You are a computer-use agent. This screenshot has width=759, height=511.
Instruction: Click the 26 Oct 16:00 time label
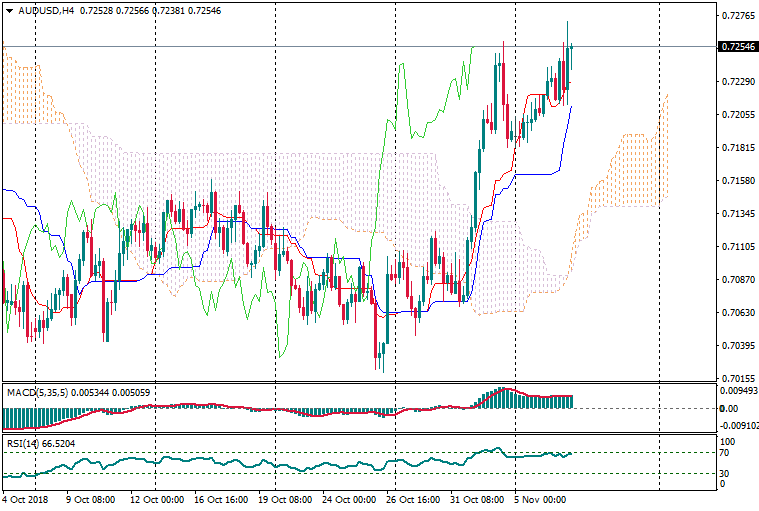pyautogui.click(x=412, y=498)
